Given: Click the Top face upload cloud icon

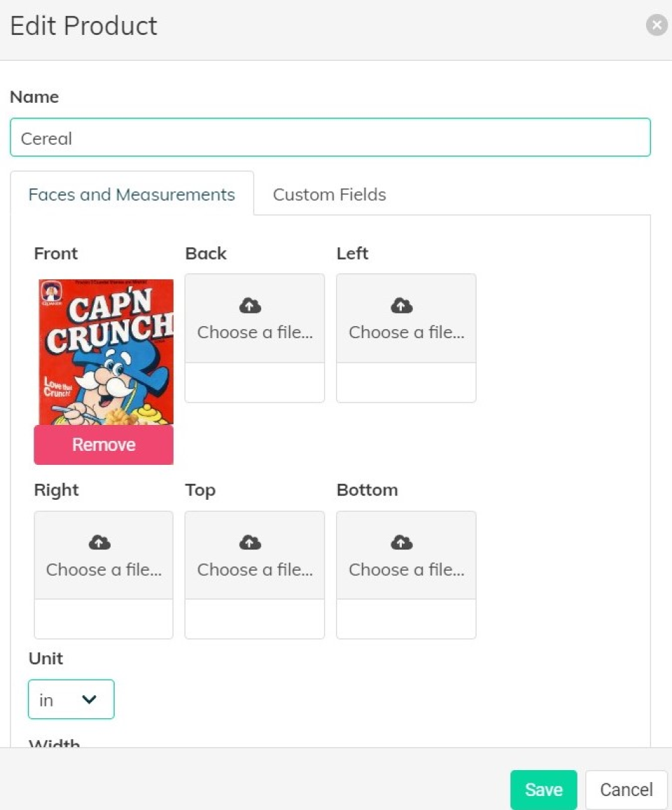Looking at the screenshot, I should 250,543.
